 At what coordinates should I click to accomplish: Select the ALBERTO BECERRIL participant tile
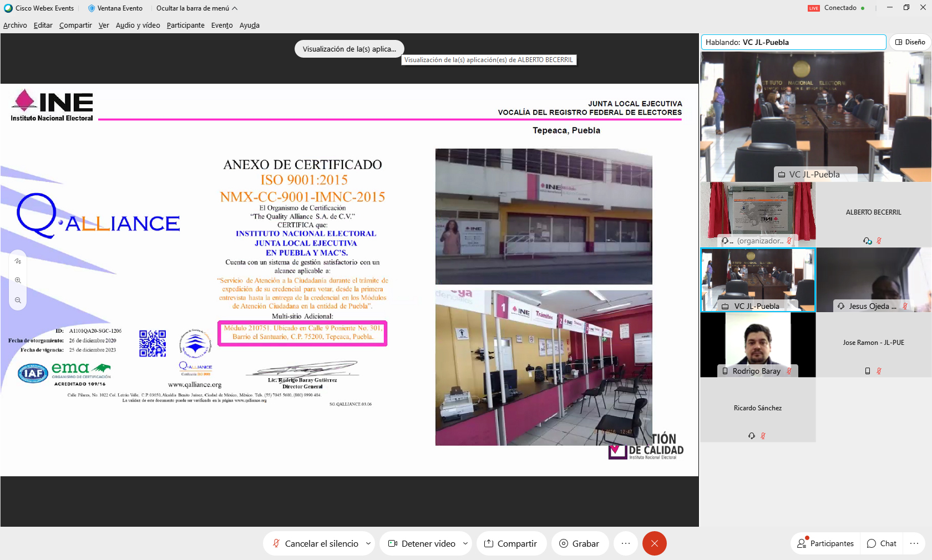pos(874,215)
